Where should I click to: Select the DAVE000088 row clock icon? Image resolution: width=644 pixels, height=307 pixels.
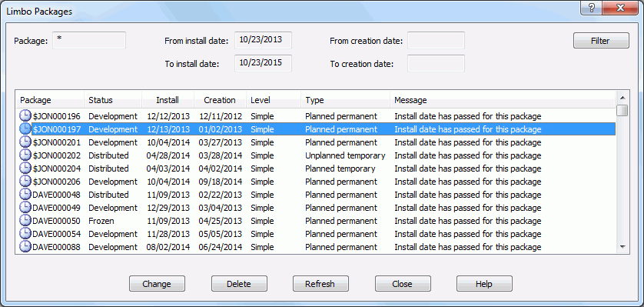point(25,247)
